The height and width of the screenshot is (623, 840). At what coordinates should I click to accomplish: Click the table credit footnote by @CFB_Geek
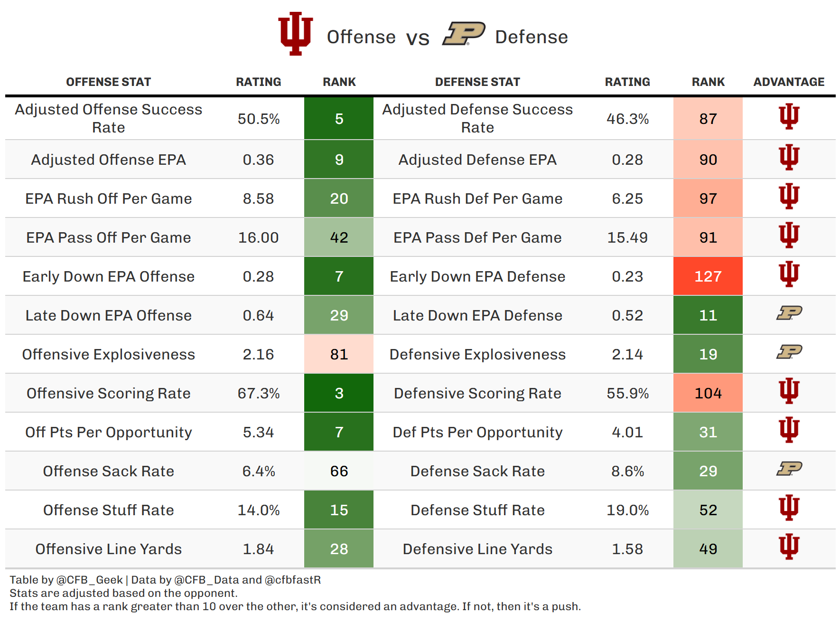(x=165, y=580)
